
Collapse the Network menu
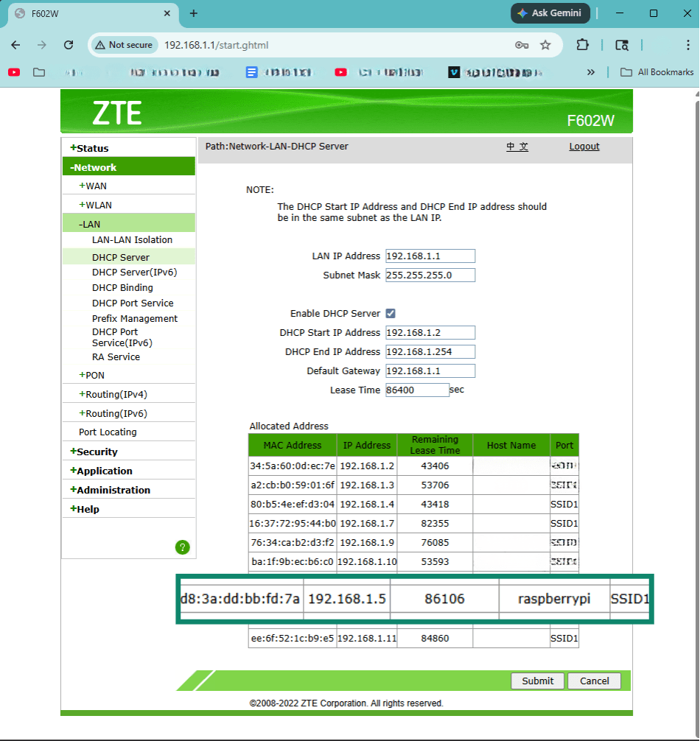click(129, 167)
